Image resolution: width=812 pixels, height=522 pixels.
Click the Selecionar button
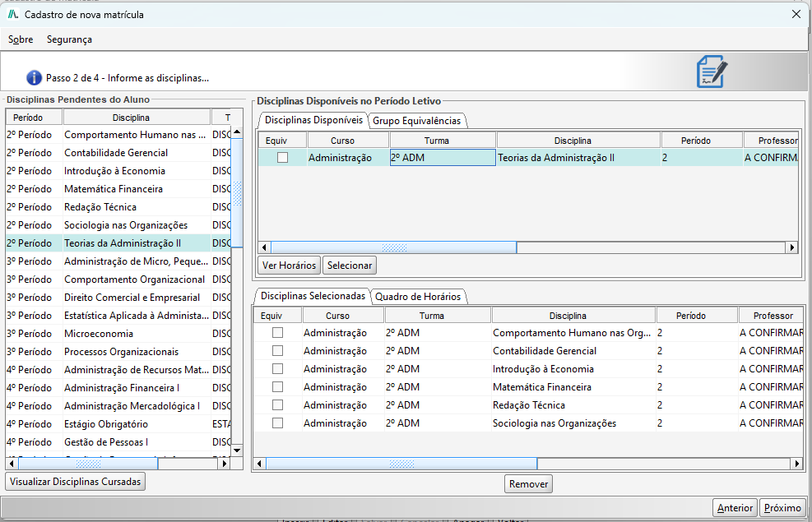[x=350, y=265]
